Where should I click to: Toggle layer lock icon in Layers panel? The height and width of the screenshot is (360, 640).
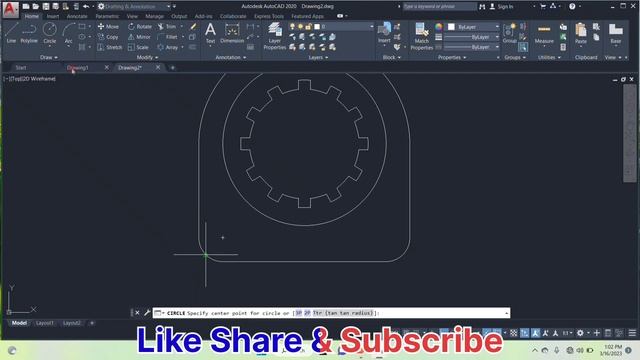tap(308, 27)
